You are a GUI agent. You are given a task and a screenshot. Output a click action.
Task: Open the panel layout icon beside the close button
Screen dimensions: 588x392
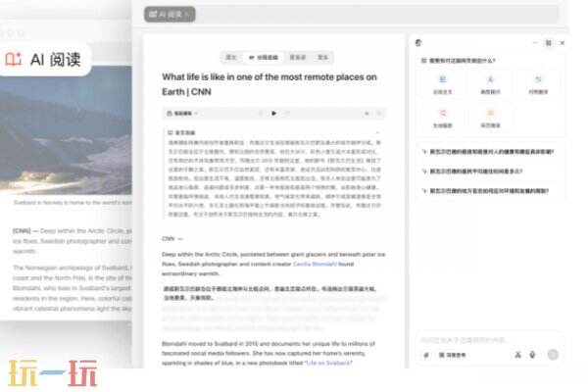(548, 43)
